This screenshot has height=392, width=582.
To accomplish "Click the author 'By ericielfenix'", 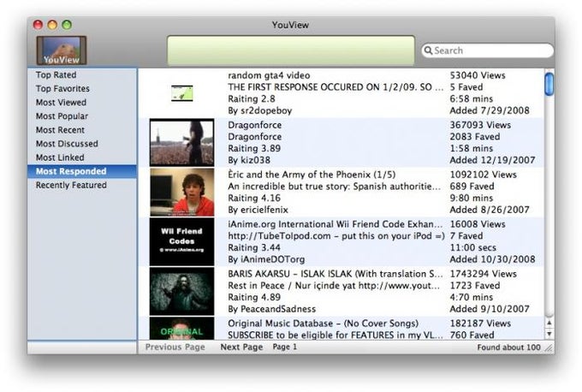I will click(258, 210).
